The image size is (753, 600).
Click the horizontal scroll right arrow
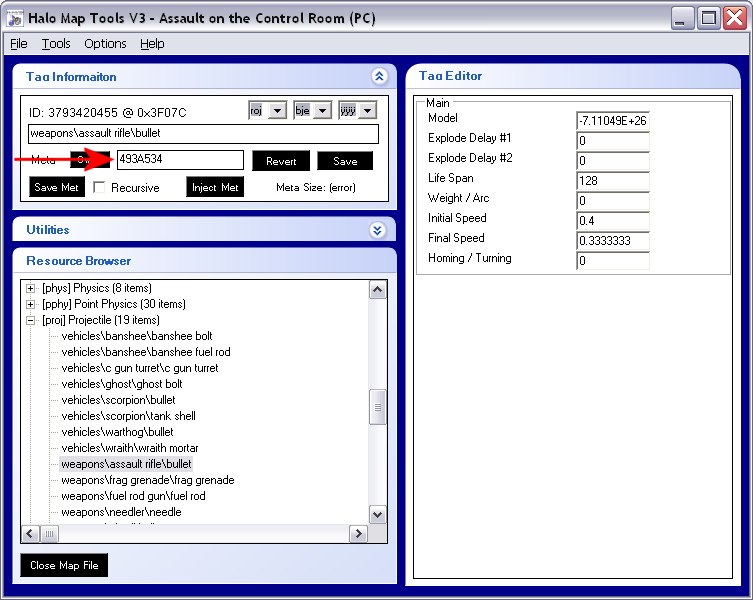click(x=358, y=534)
